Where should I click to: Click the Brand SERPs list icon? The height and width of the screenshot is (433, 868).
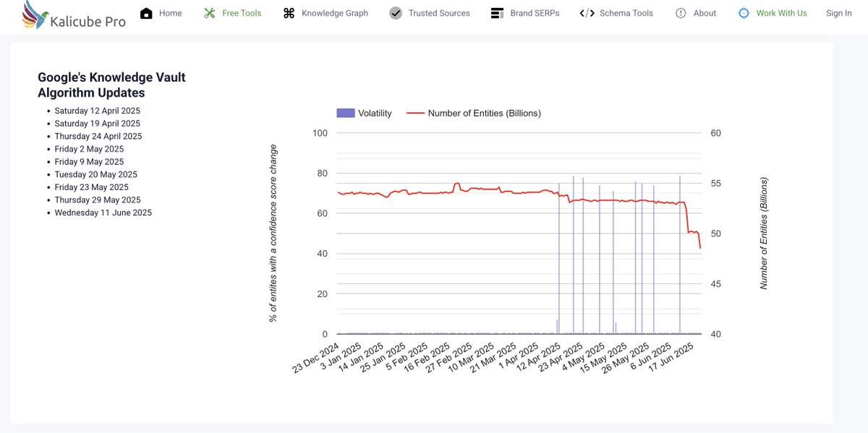[497, 13]
